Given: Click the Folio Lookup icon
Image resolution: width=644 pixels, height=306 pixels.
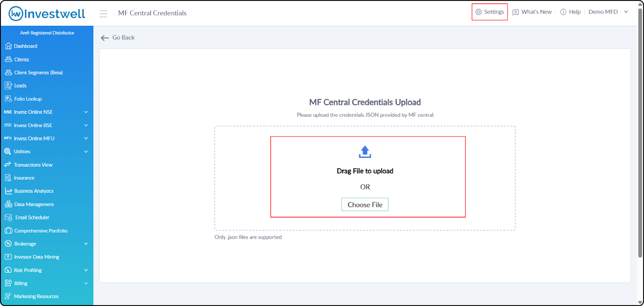Looking at the screenshot, I should click(x=8, y=99).
